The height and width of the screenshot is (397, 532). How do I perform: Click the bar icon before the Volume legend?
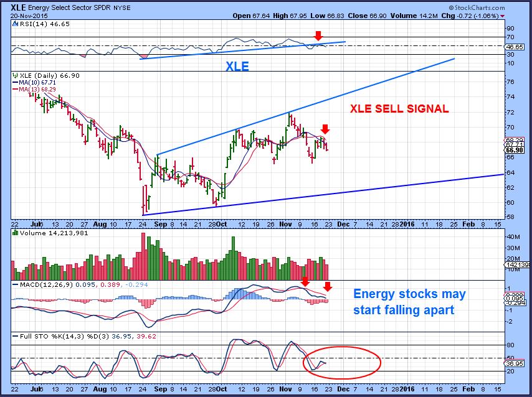(x=16, y=233)
